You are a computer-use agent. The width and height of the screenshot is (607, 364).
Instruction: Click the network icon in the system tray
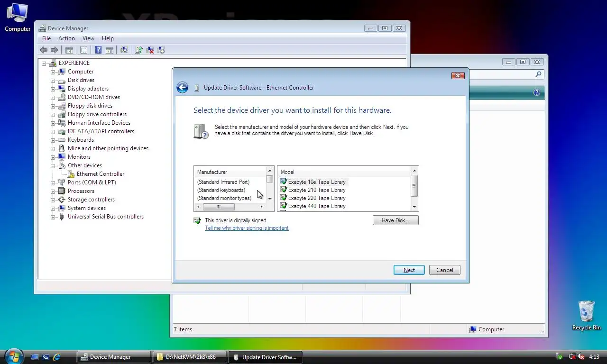tap(572, 356)
